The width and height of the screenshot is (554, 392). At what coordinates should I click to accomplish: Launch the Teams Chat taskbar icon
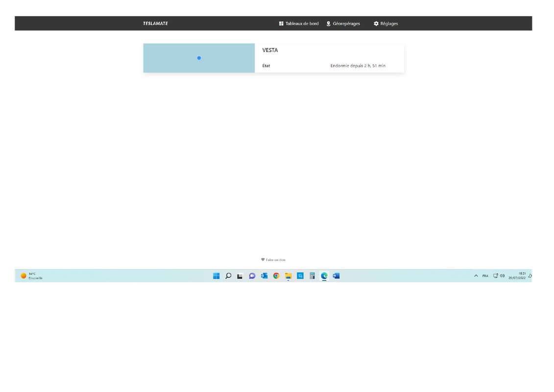252,276
